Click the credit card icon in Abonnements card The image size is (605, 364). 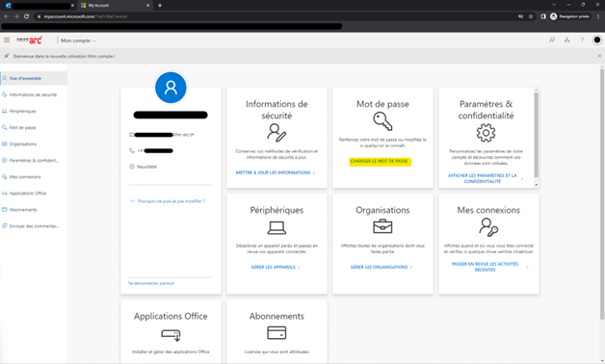[276, 333]
